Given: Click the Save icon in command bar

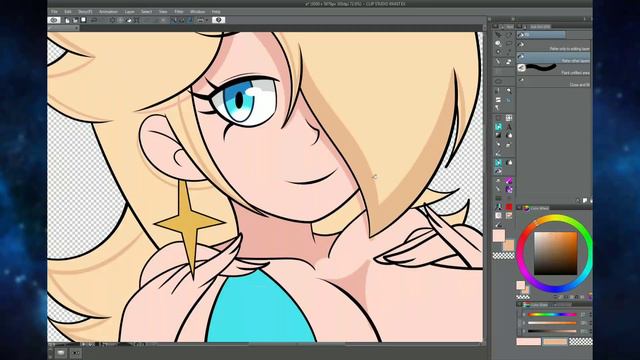Looking at the screenshot, I should click(84, 20).
